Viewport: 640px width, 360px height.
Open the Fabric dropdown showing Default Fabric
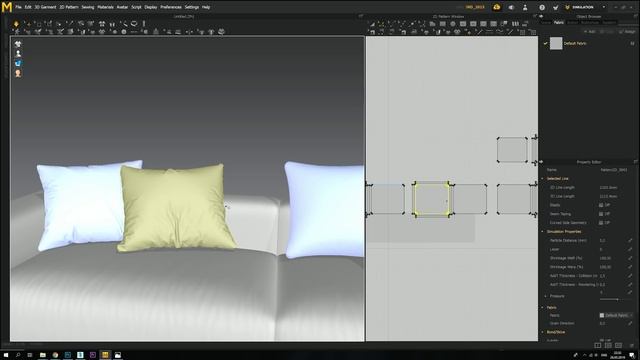pyautogui.click(x=616, y=315)
